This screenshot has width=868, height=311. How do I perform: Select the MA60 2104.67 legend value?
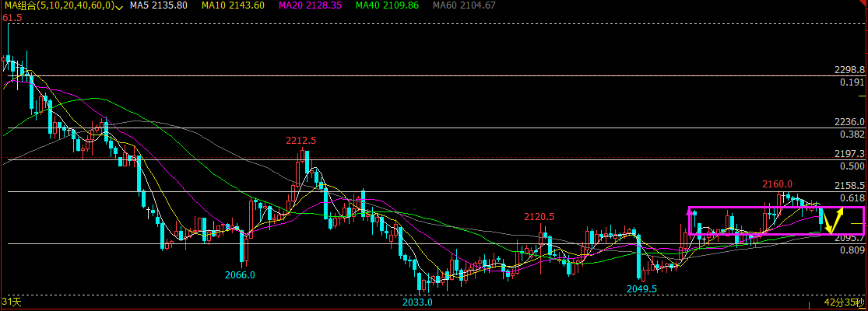coord(464,5)
